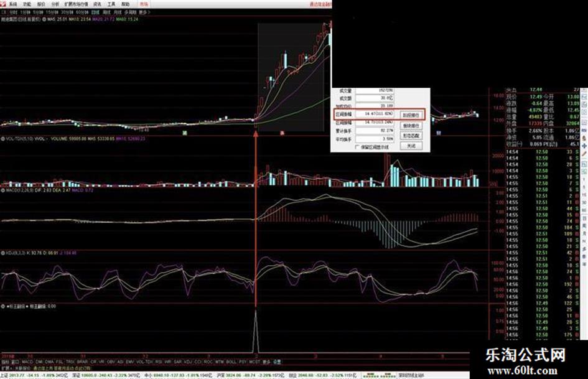The image size is (588, 379).
Task: Select the ROC indicator tab
Action: click(x=208, y=362)
